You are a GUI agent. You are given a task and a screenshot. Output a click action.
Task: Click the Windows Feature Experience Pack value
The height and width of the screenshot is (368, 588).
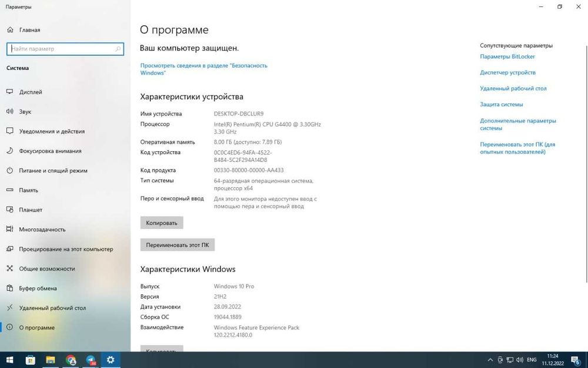[256, 331]
